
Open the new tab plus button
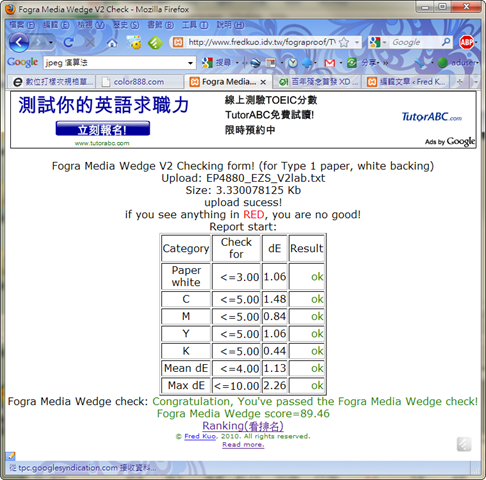[460, 82]
